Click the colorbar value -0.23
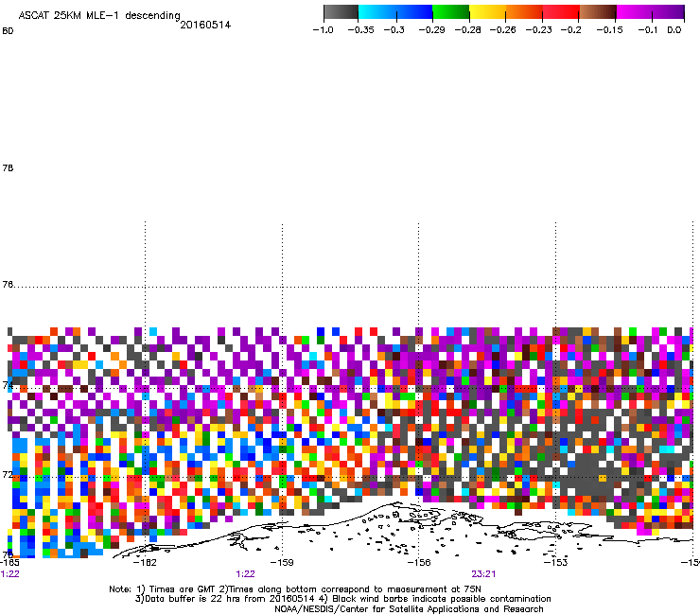The image size is (700, 615). pyautogui.click(x=539, y=30)
